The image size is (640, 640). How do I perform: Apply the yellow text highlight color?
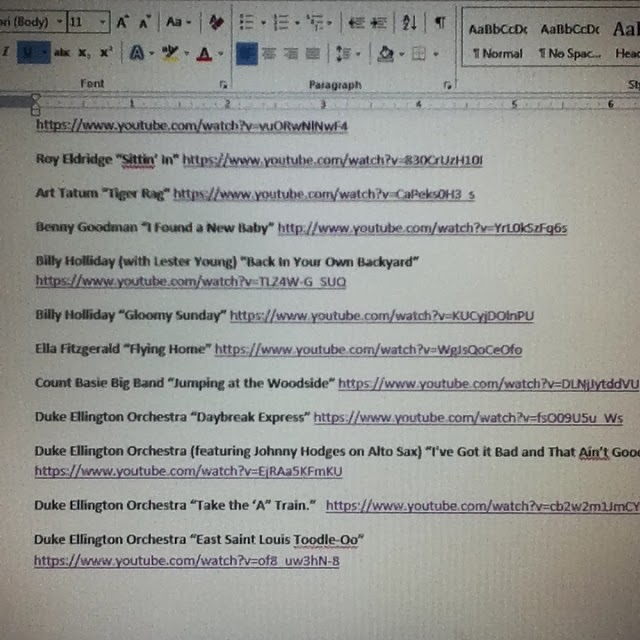170,53
